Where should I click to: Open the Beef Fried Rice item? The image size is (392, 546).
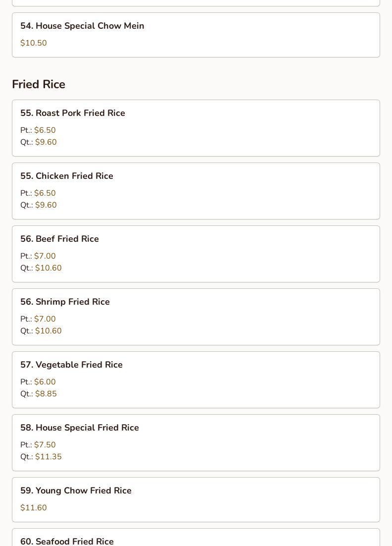[x=196, y=254]
